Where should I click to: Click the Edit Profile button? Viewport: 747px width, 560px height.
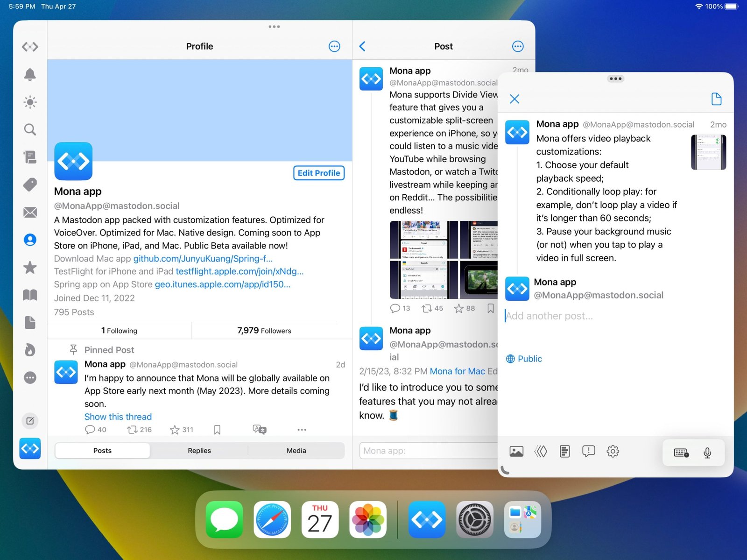coord(319,173)
